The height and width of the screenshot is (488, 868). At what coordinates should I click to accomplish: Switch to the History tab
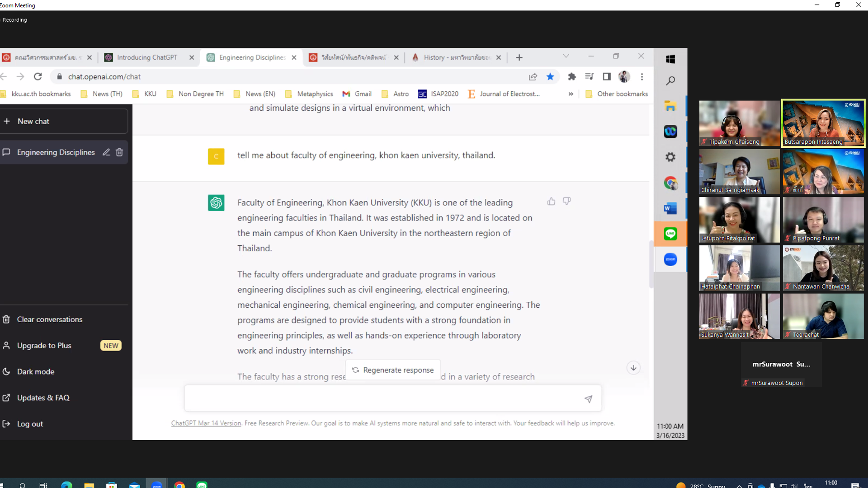[x=456, y=57]
